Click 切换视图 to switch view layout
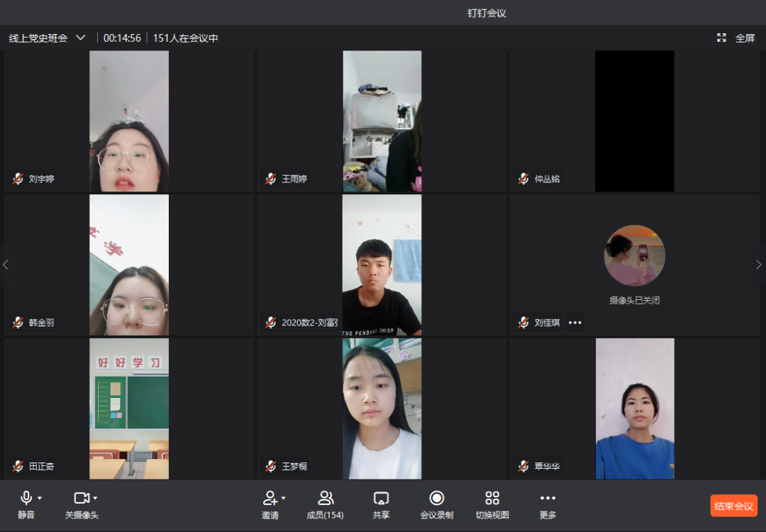Viewport: 766px width, 532px height. coord(492,498)
